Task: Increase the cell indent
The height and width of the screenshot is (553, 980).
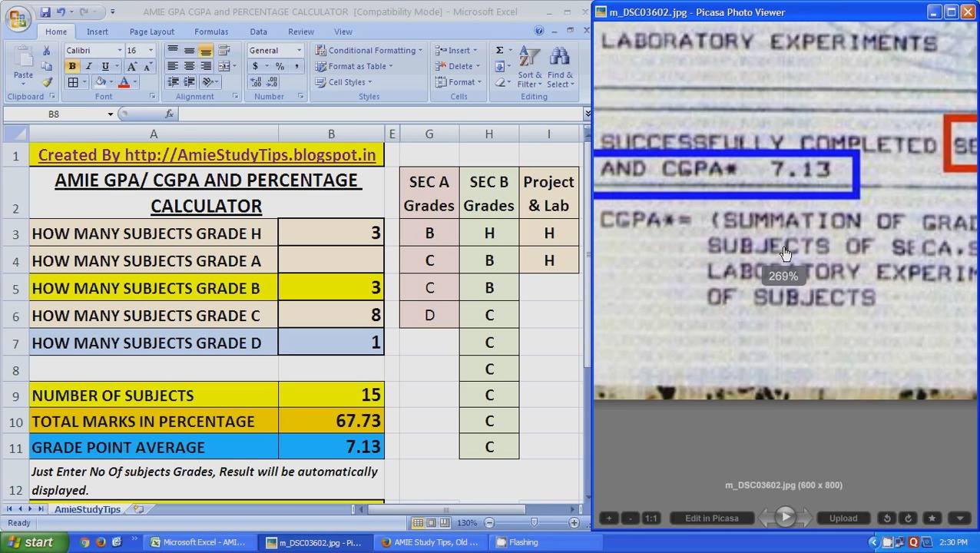Action: click(x=189, y=82)
